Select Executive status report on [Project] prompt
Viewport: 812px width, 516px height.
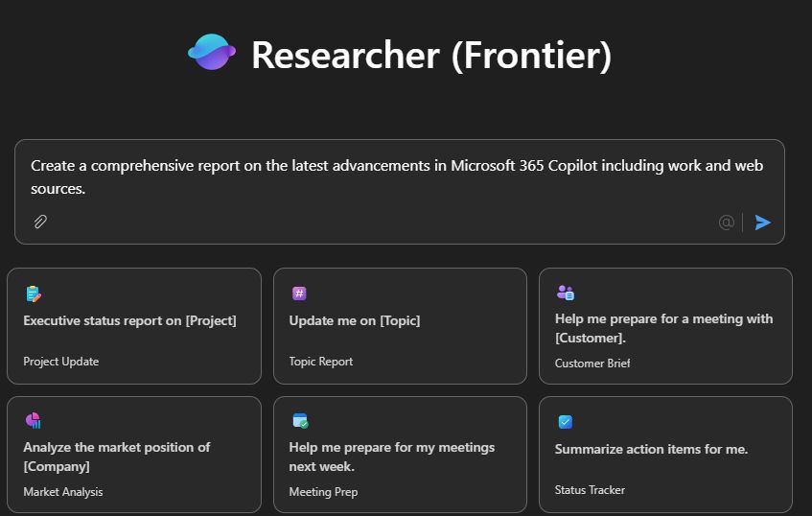pyautogui.click(x=133, y=326)
